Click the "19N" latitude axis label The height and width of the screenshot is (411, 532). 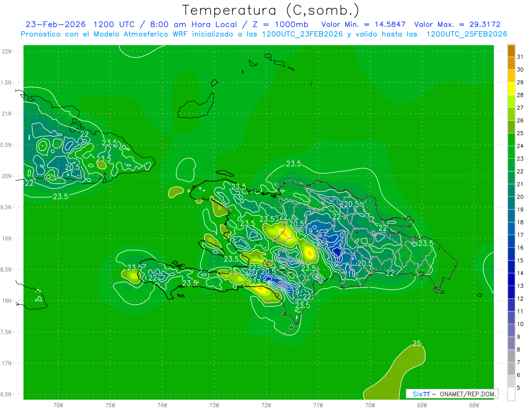(x=7, y=238)
